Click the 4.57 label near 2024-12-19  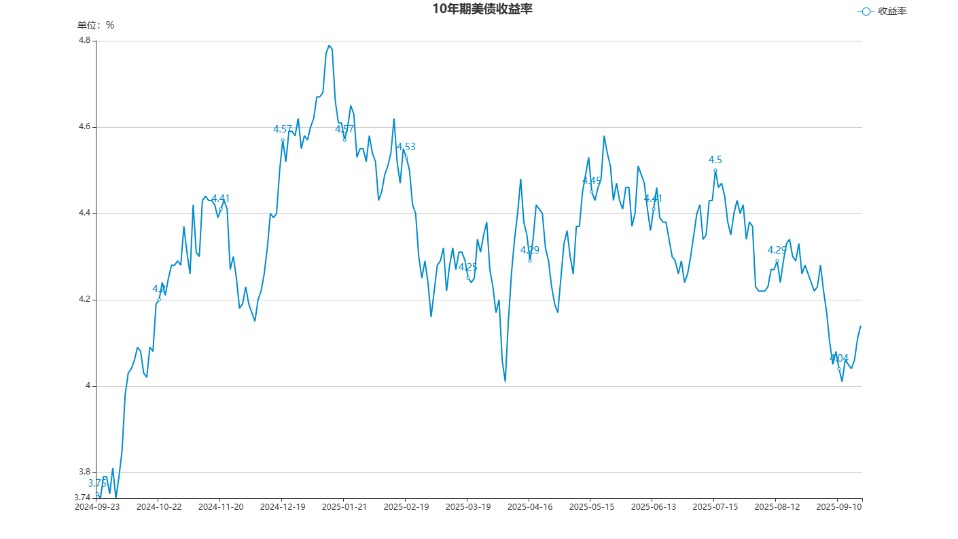283,129
